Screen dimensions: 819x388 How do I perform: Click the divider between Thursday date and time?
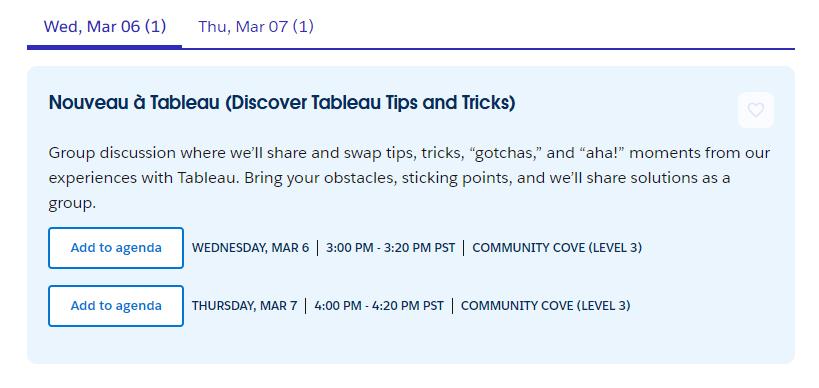[x=306, y=305]
